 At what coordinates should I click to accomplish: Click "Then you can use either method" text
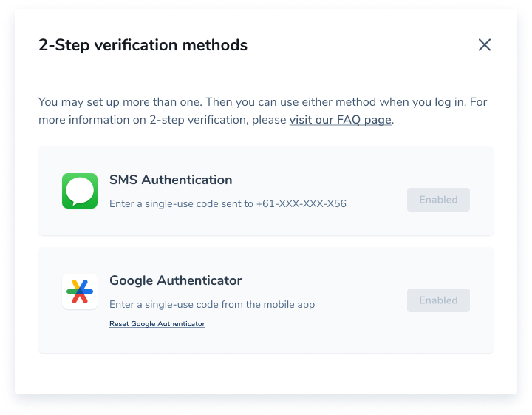click(291, 102)
